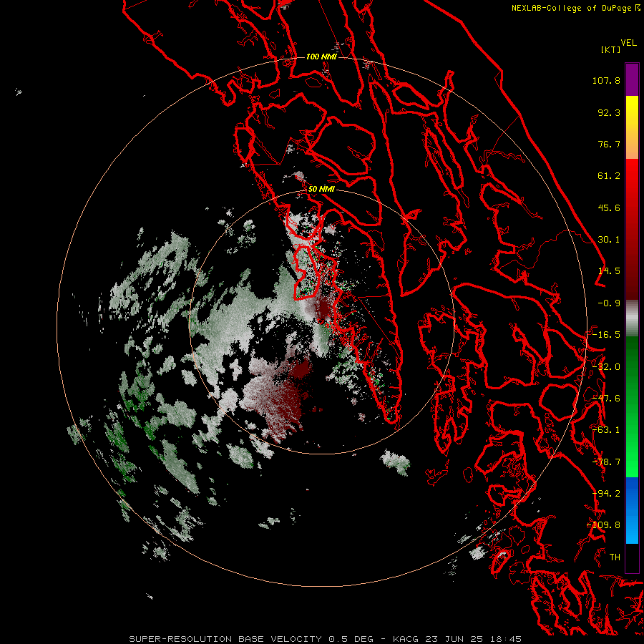Click the 61.2 velocity scale value
The width and height of the screenshot is (644, 644).
pyautogui.click(x=609, y=176)
